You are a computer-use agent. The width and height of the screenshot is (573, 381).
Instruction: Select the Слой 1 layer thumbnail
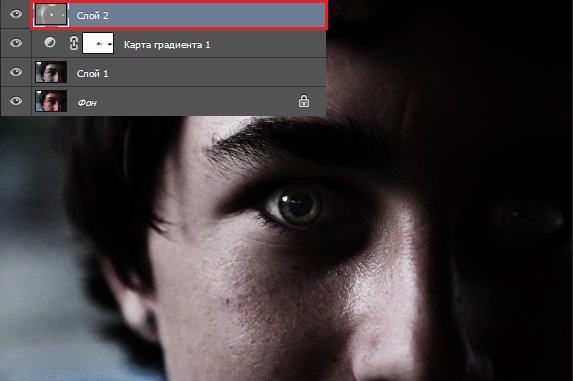click(51, 72)
